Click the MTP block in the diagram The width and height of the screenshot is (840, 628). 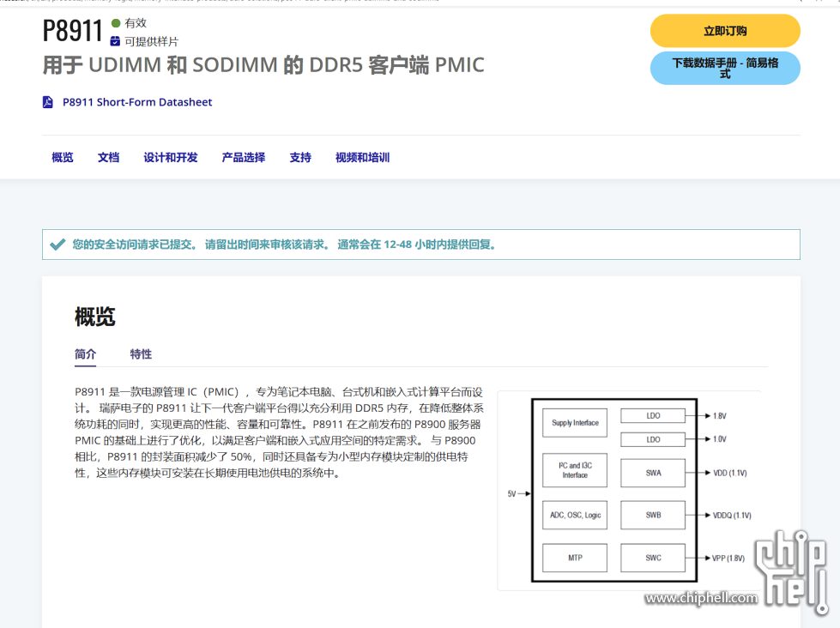(575, 558)
